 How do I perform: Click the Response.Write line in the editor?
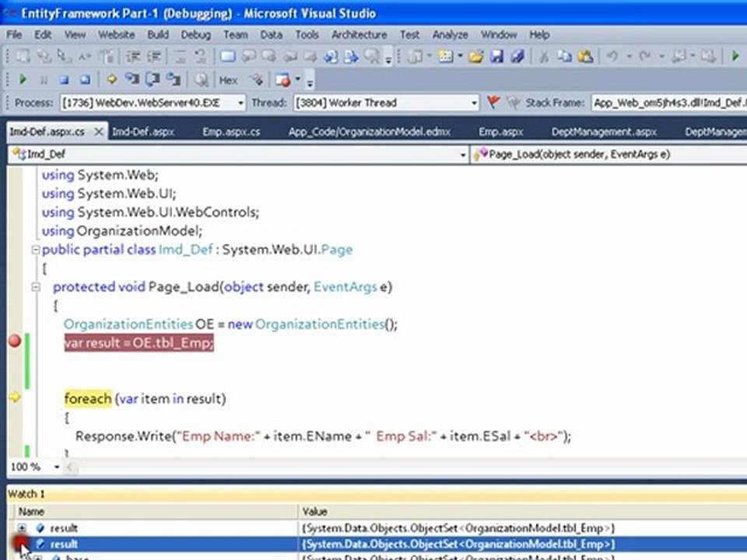coord(323,436)
